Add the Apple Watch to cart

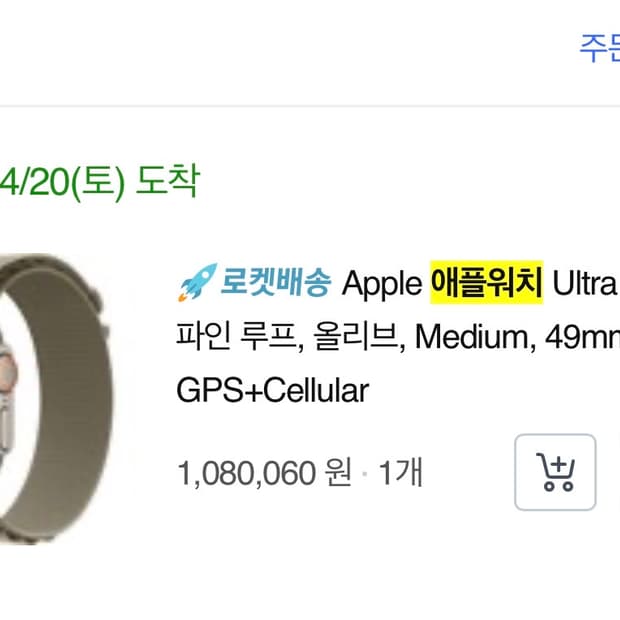click(x=555, y=472)
